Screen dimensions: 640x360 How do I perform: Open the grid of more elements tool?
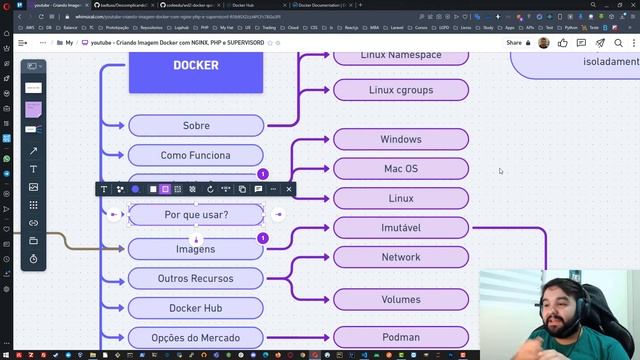click(x=33, y=205)
